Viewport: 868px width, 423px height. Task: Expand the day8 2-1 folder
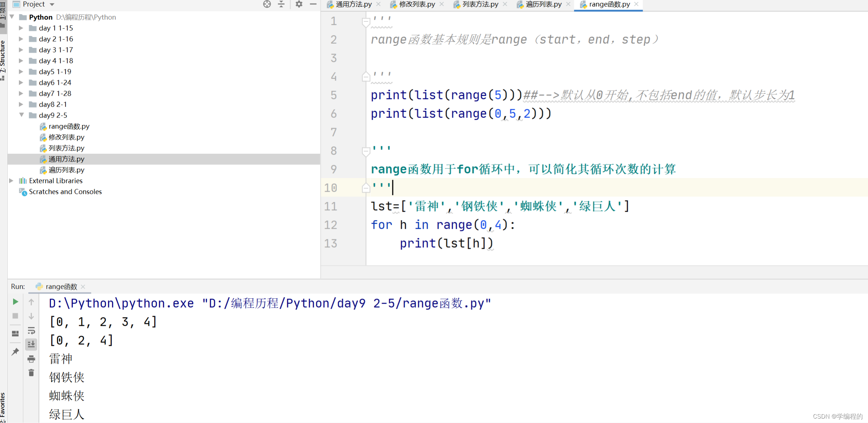(21, 104)
